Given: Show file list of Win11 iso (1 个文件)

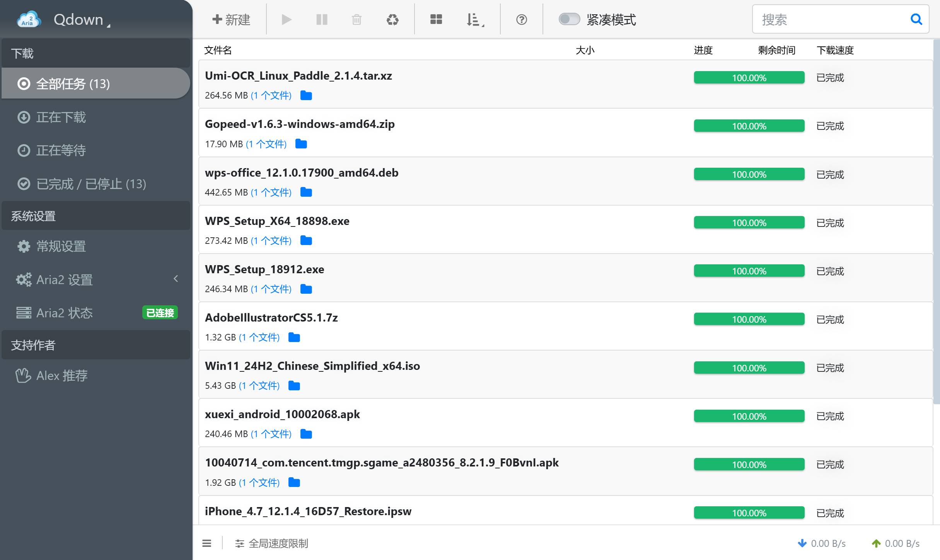Looking at the screenshot, I should 259,386.
